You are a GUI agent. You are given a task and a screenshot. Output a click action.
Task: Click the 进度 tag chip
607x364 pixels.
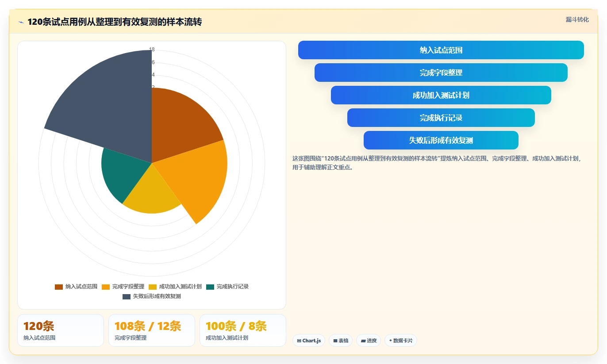click(x=369, y=341)
